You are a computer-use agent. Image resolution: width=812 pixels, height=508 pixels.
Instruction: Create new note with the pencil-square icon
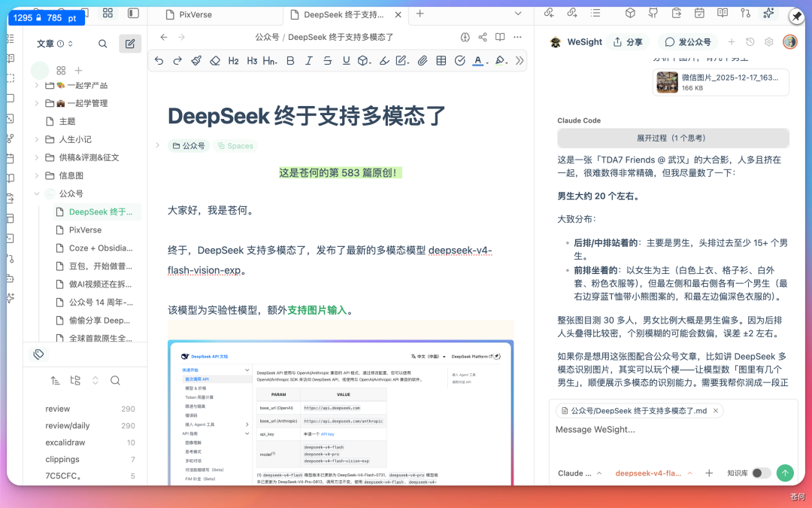pyautogui.click(x=130, y=44)
